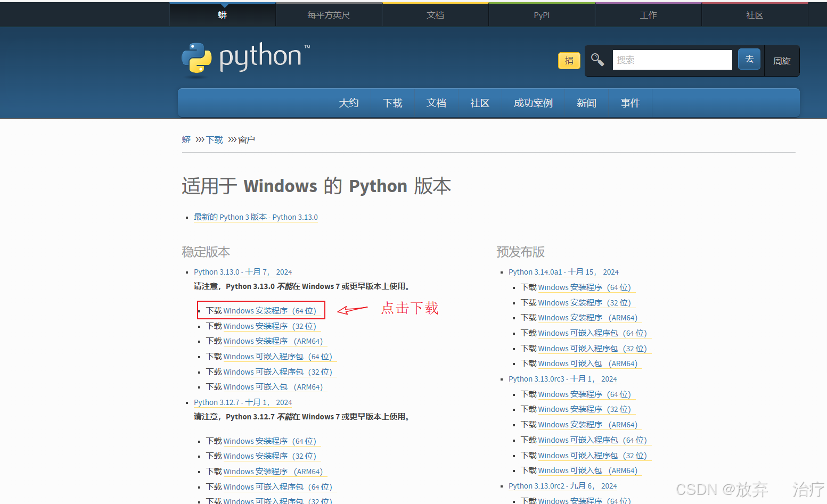This screenshot has width=827, height=504.
Task: Click the Python 3.13.0 Windows 7 notice text
Action: coord(304,286)
